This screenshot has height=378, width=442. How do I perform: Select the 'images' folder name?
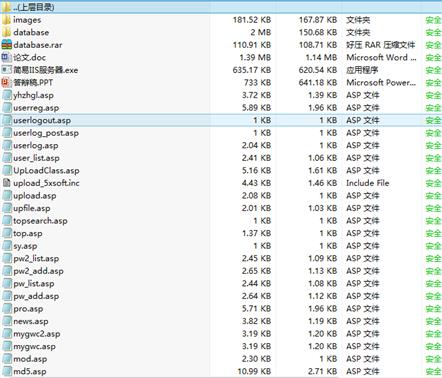point(27,20)
